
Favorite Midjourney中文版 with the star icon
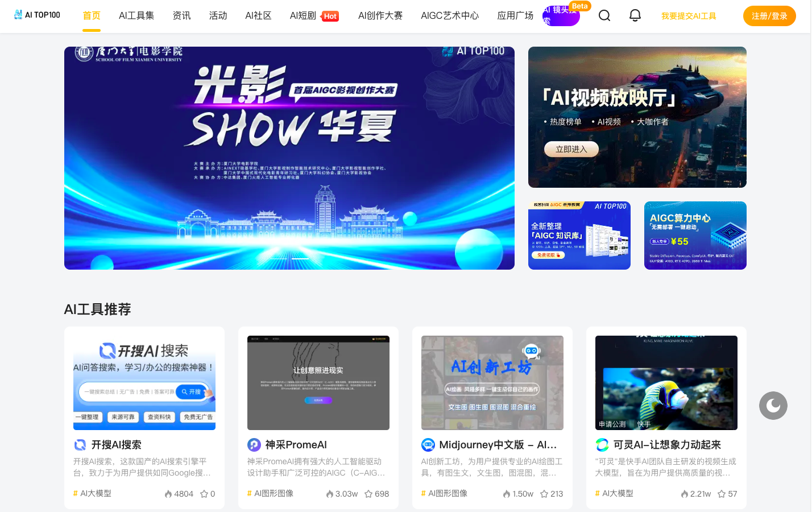click(544, 494)
